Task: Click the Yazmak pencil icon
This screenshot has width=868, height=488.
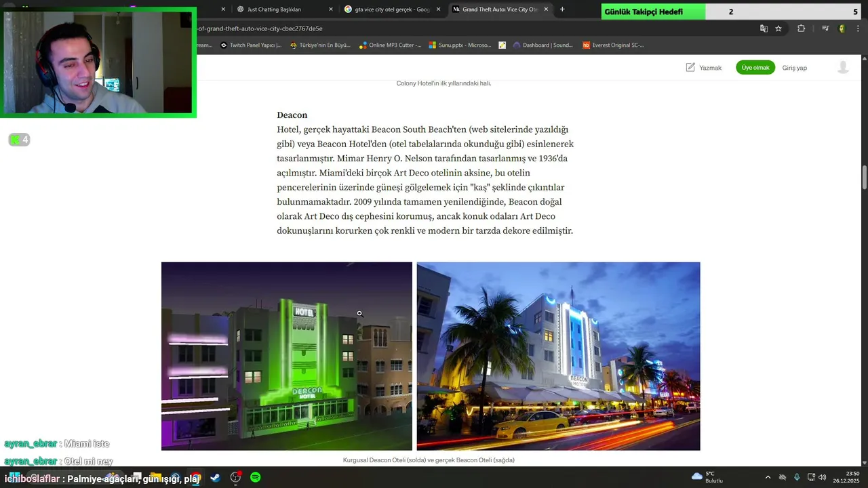Action: pos(690,67)
